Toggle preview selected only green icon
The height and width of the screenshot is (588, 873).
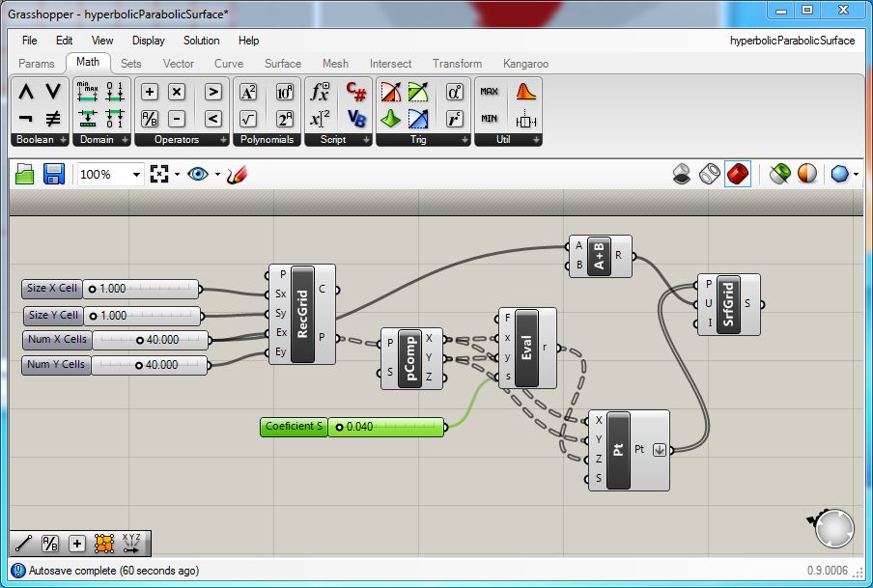click(x=779, y=175)
